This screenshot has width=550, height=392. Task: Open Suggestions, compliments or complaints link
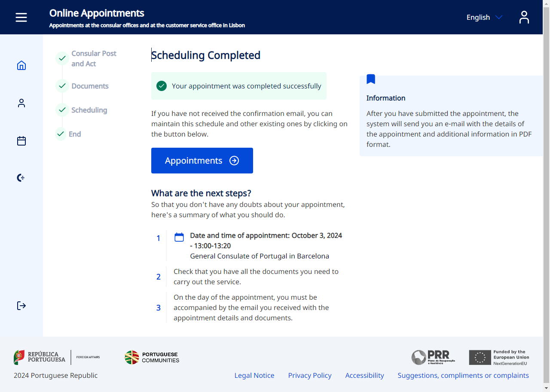pos(463,375)
